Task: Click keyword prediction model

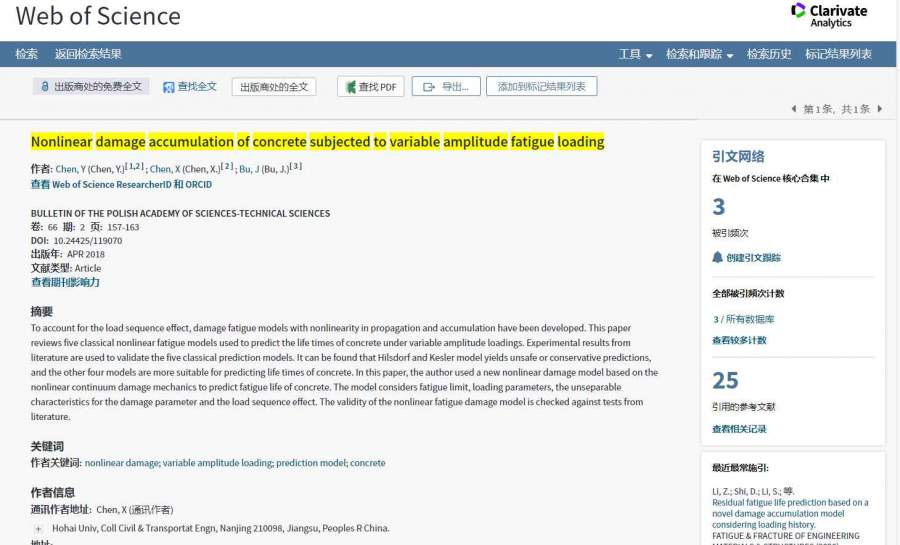Action: point(311,462)
